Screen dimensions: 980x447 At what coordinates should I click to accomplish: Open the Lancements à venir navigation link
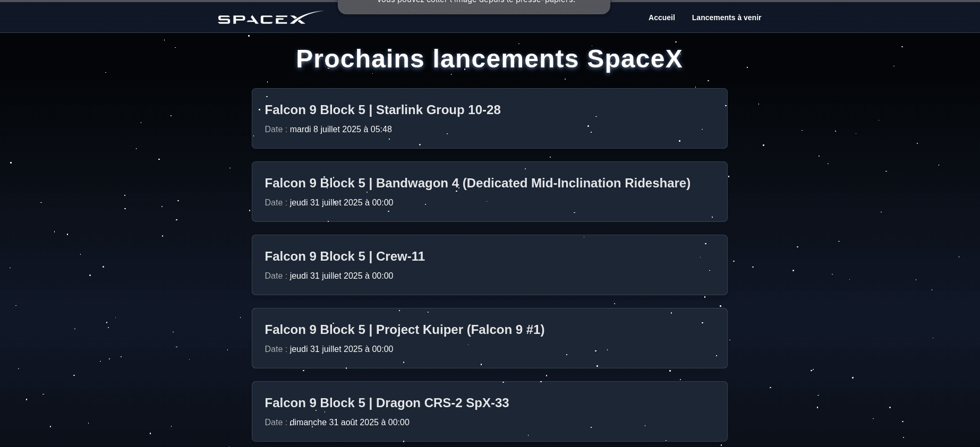(x=726, y=18)
